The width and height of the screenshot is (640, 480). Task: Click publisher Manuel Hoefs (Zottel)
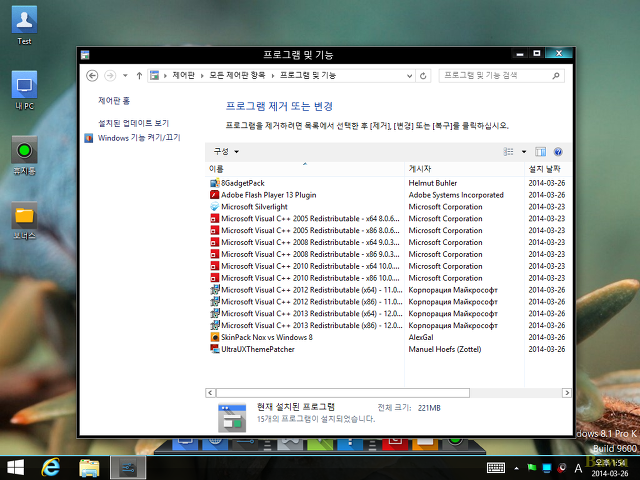445,349
